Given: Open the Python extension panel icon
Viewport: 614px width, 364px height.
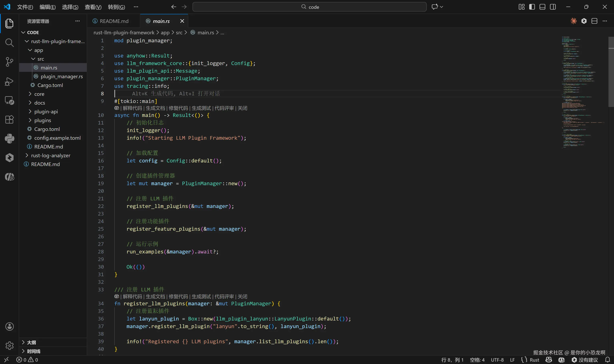Looking at the screenshot, I should [9, 138].
